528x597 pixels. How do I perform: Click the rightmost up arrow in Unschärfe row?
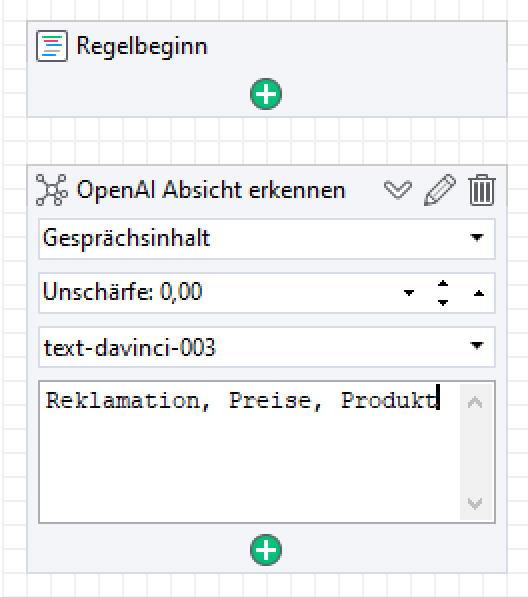[479, 293]
